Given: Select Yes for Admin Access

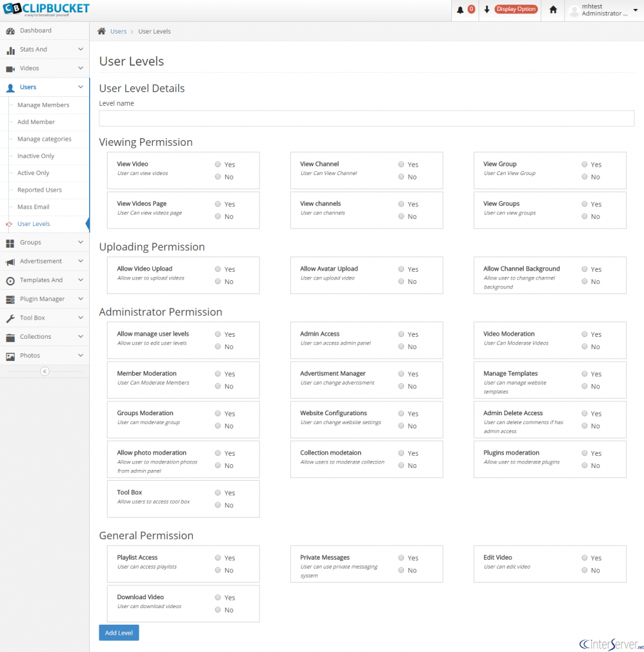Looking at the screenshot, I should pyautogui.click(x=401, y=334).
